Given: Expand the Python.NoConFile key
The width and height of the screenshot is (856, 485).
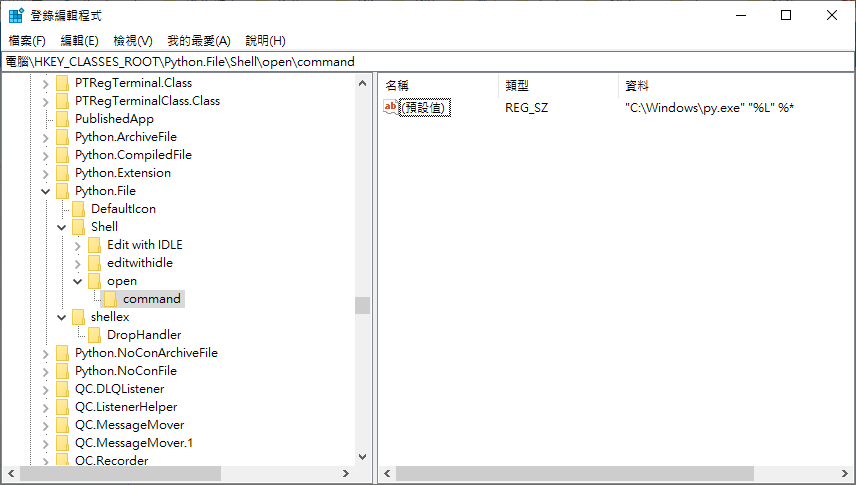Looking at the screenshot, I should point(46,372).
